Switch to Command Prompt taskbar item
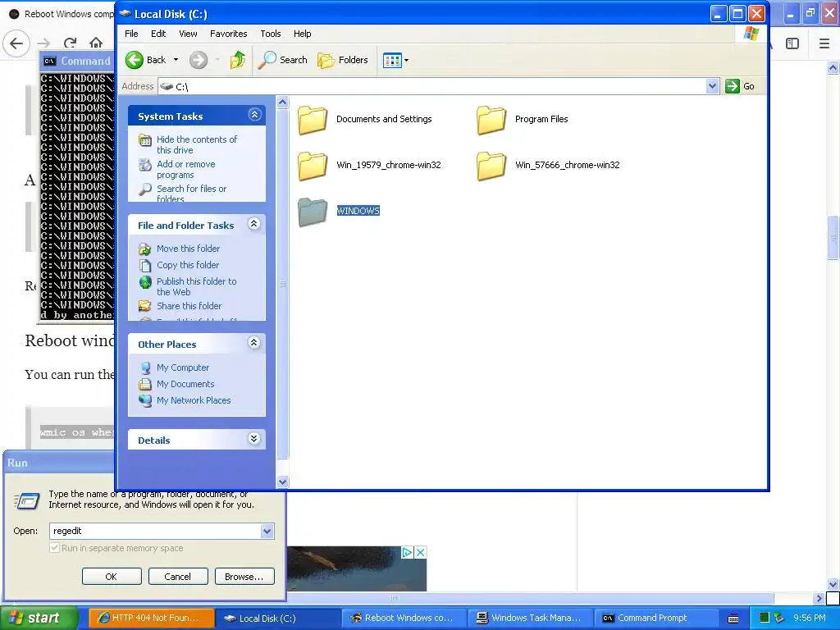 pos(656,619)
